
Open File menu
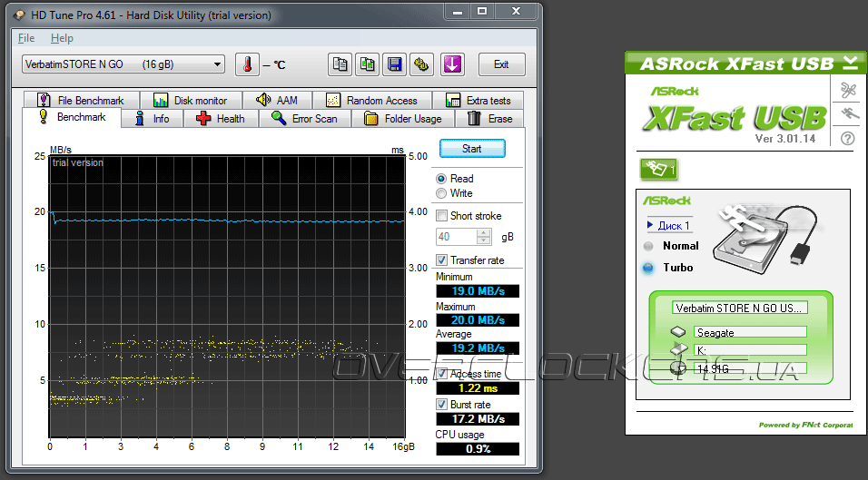(26, 38)
